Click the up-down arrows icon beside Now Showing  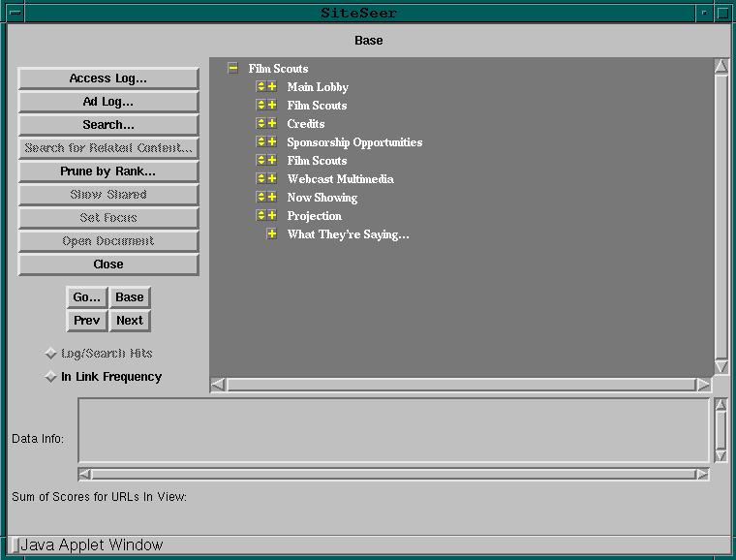(x=261, y=197)
